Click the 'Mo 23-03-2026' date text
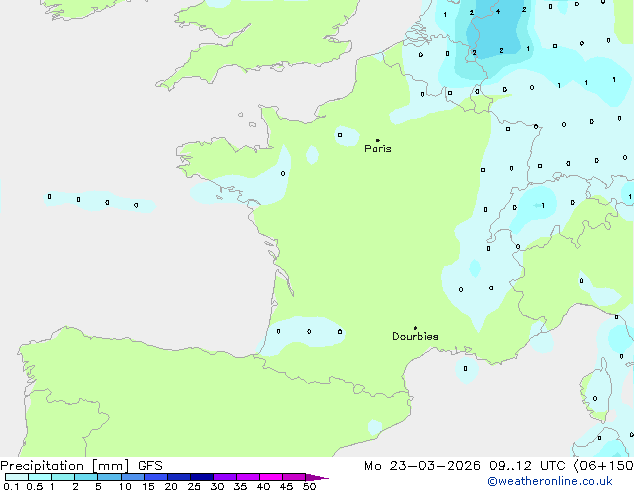This screenshot has width=634, height=490. (422, 466)
